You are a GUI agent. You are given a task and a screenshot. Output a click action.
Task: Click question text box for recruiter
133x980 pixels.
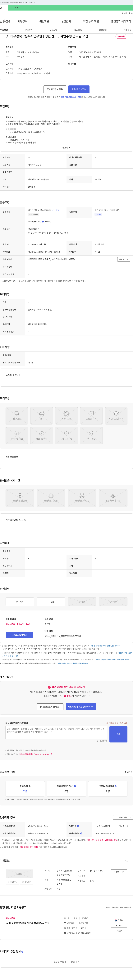point(56,733)
